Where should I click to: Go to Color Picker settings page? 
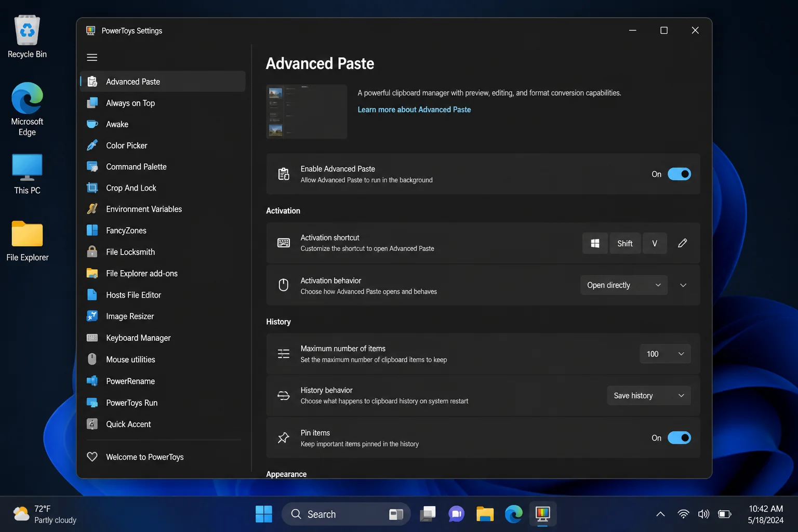click(x=163, y=145)
